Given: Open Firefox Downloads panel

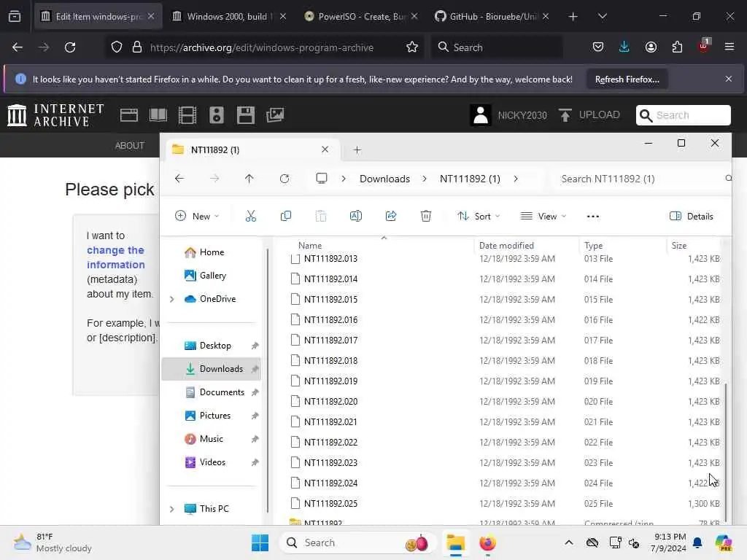Looking at the screenshot, I should tap(624, 47).
